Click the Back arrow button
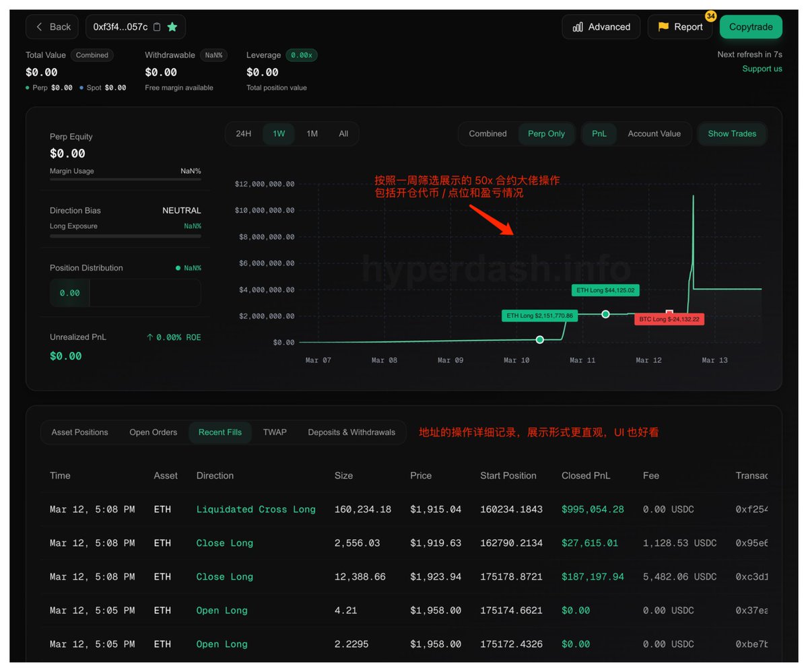 click(x=53, y=27)
